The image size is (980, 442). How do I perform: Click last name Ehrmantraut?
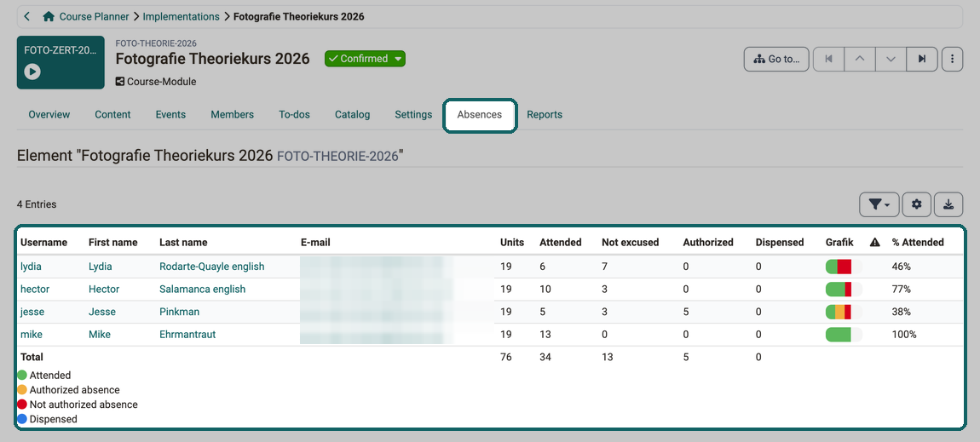pos(187,335)
